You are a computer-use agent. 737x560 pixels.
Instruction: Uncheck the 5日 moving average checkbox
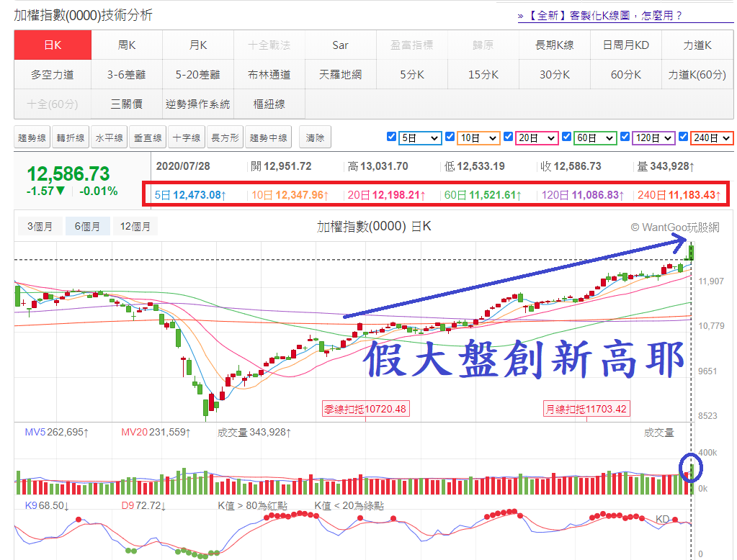[391, 137]
